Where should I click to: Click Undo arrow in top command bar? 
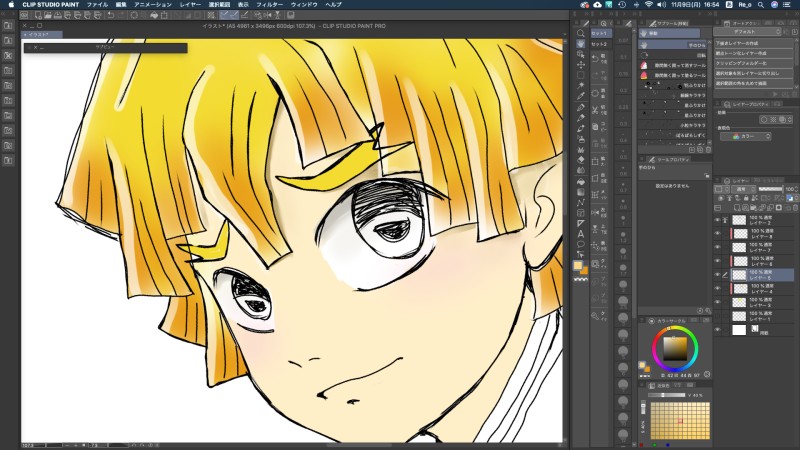click(x=110, y=15)
